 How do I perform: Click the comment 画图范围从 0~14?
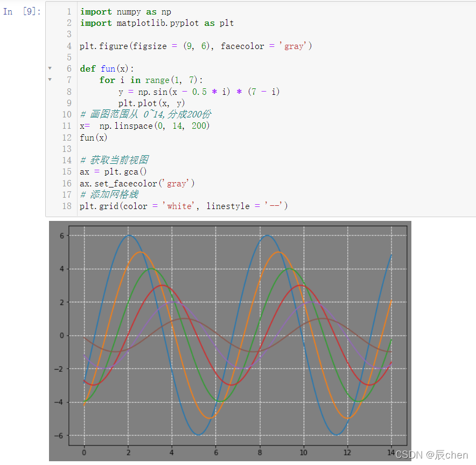[x=145, y=114]
